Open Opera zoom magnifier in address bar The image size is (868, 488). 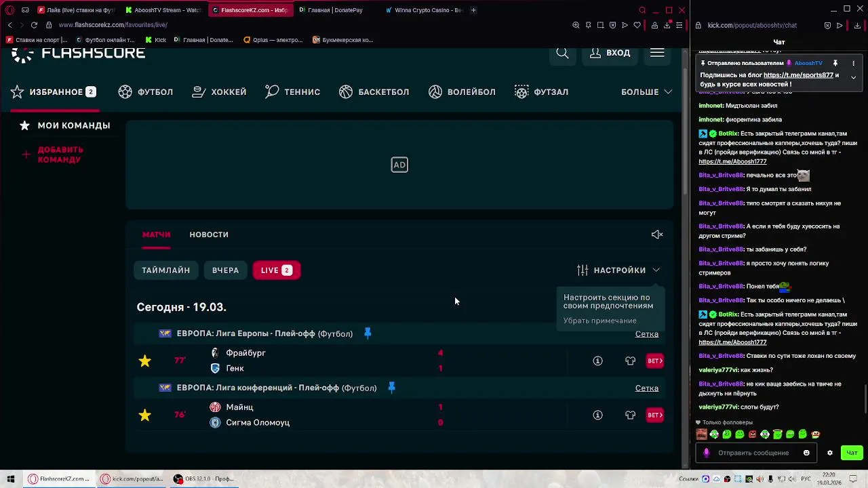pyautogui.click(x=576, y=25)
